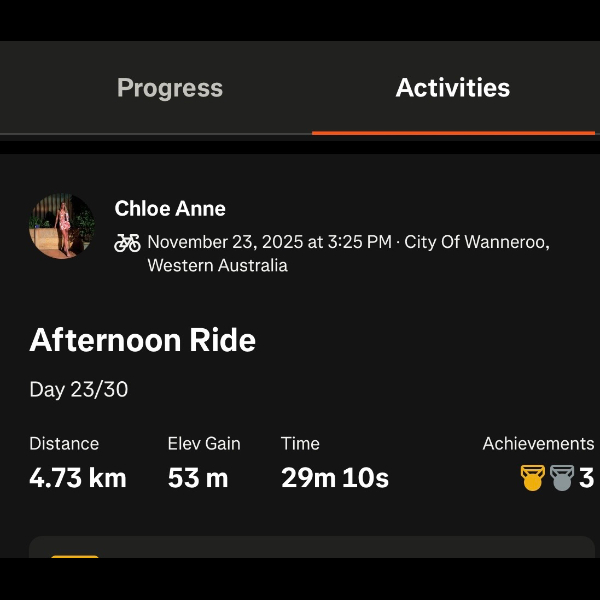Select the Activities tab
The image size is (600, 600).
click(x=452, y=88)
